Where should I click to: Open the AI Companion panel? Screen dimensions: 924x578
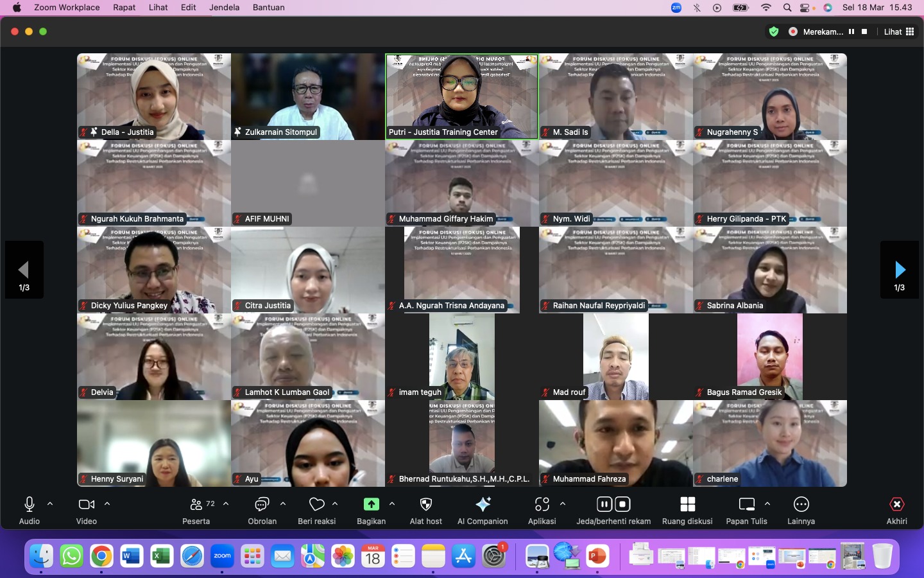click(483, 505)
